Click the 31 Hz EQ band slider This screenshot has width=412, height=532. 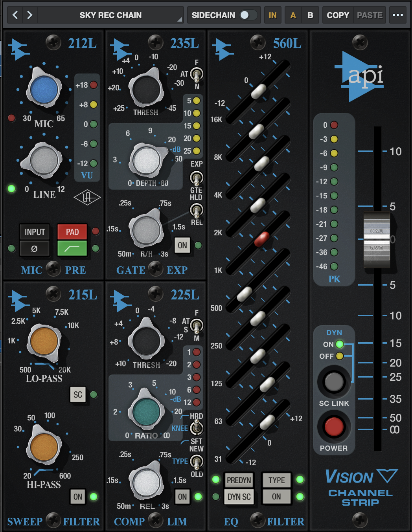[267, 422]
